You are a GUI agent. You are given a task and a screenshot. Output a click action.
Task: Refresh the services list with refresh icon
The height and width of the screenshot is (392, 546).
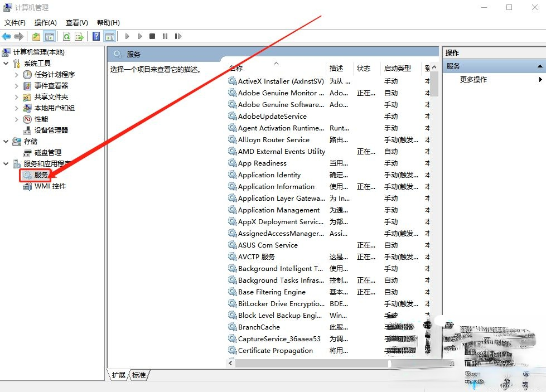click(66, 36)
